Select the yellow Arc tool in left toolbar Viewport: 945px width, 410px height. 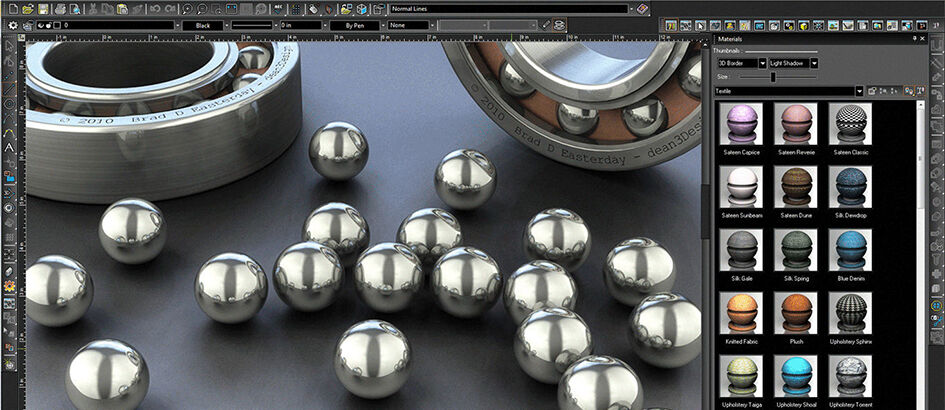(x=9, y=132)
